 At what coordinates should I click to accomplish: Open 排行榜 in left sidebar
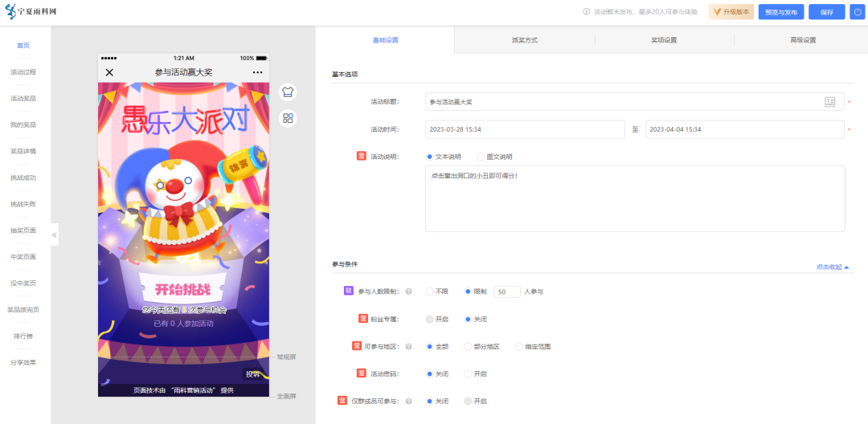pyautogui.click(x=23, y=336)
